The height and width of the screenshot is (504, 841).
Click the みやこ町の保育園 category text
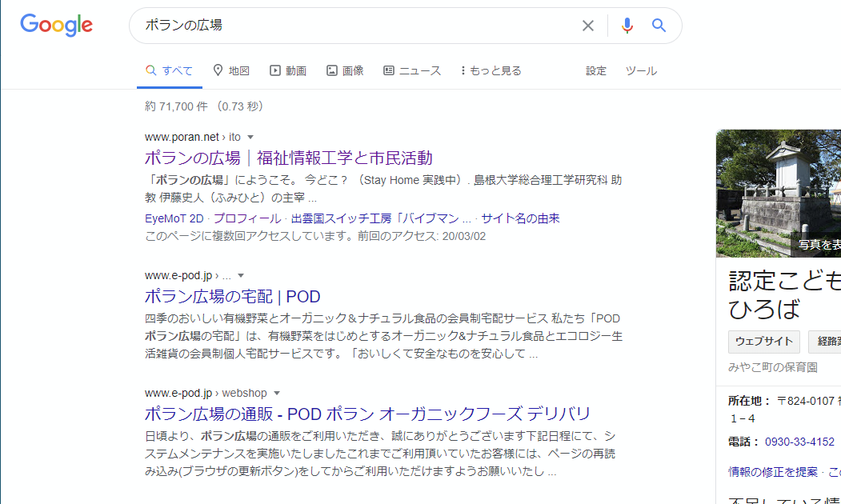tap(773, 367)
